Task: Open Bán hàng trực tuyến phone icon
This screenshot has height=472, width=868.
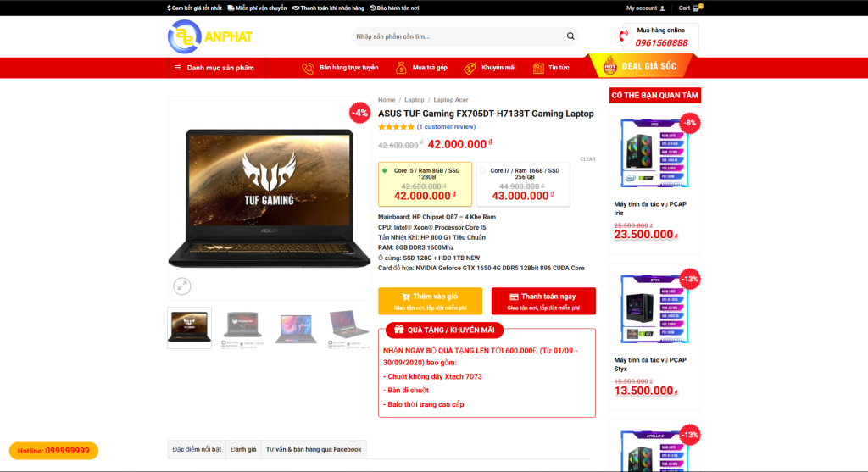Action: point(308,68)
